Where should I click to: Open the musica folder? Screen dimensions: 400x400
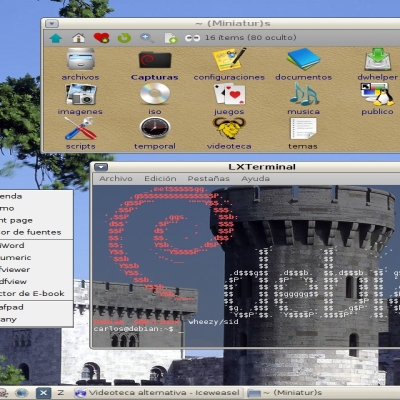point(304,99)
